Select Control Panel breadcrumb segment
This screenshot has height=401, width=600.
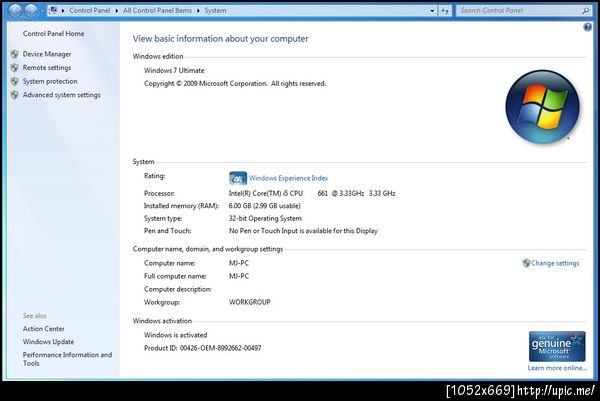[90, 11]
